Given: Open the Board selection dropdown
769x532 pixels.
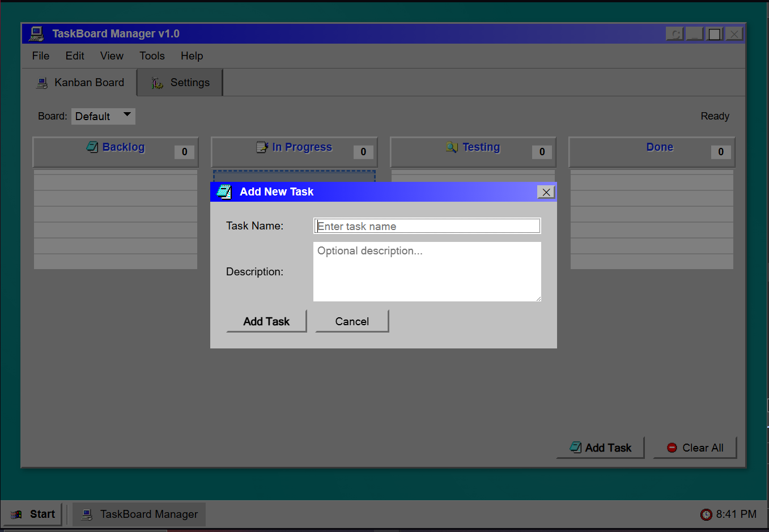Looking at the screenshot, I should [x=103, y=116].
